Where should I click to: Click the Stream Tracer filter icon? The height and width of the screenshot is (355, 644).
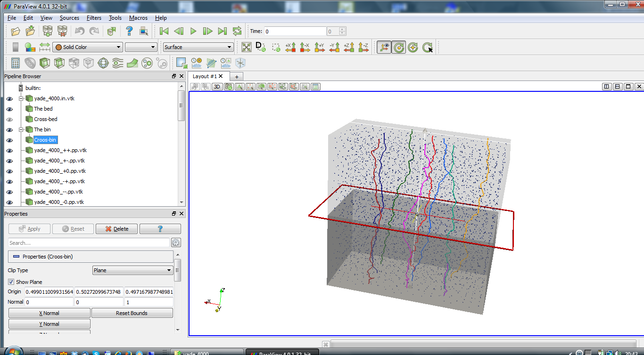point(118,63)
